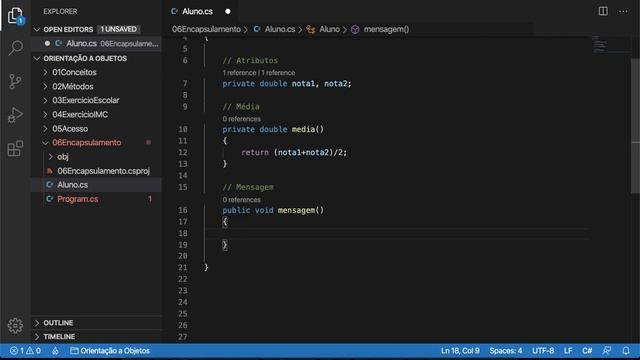Click the mensagem() method breadcrumb
The height and width of the screenshot is (360, 640).
pyautogui.click(x=386, y=29)
